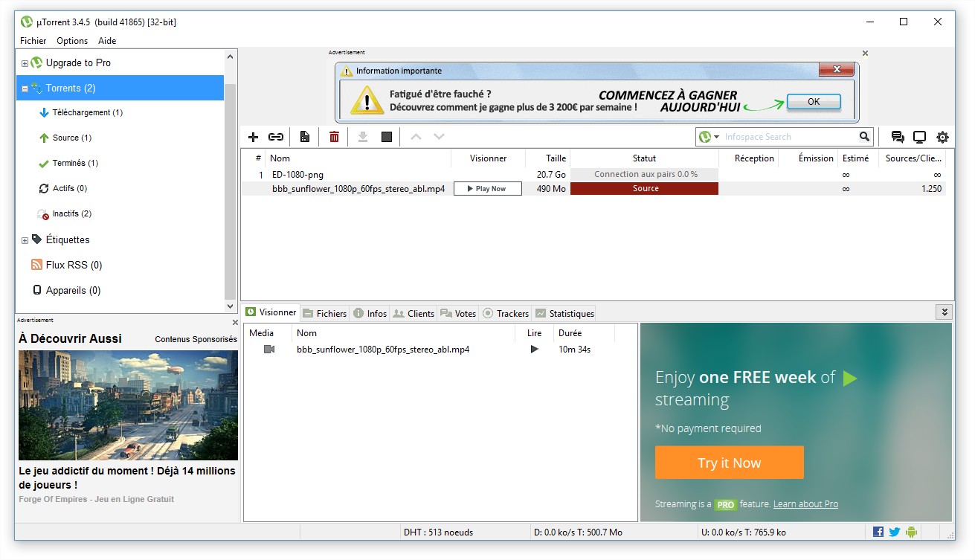The height and width of the screenshot is (560, 975).
Task: Collapse the Torrents (2) tree node
Action: tap(25, 88)
